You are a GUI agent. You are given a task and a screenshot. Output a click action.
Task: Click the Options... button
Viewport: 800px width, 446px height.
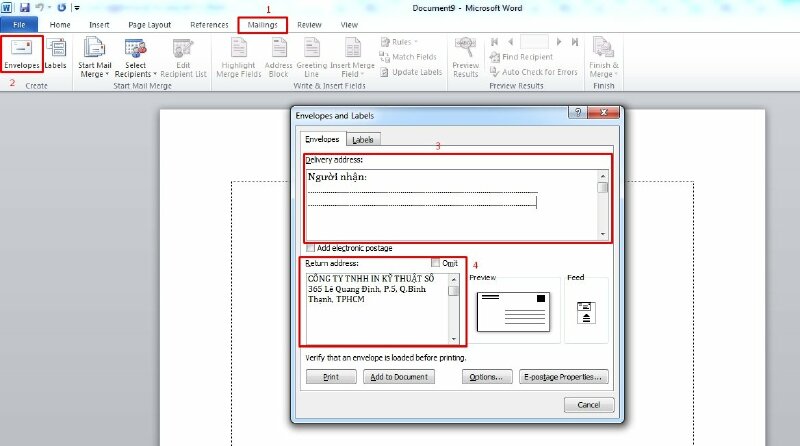[x=488, y=377]
